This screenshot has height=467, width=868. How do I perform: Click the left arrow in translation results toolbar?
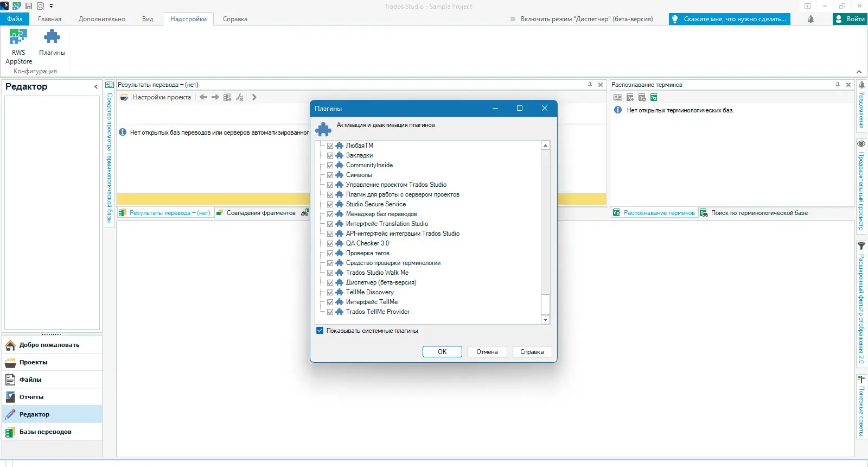coord(203,97)
